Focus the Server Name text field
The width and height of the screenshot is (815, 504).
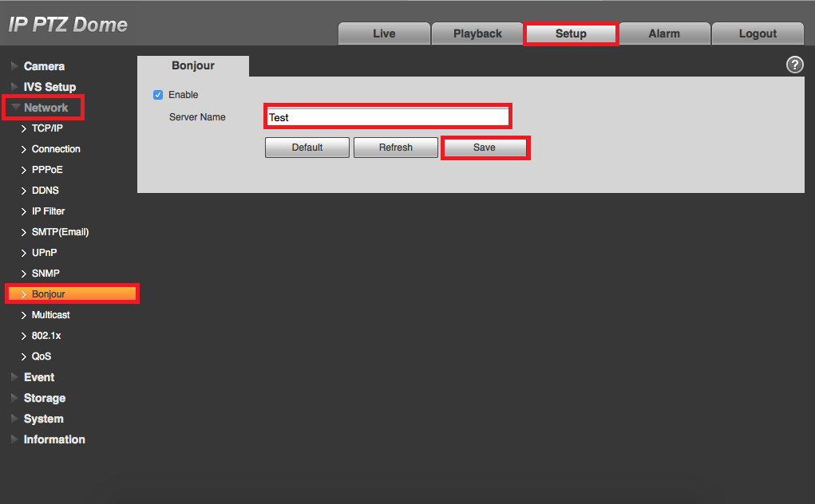pos(388,117)
